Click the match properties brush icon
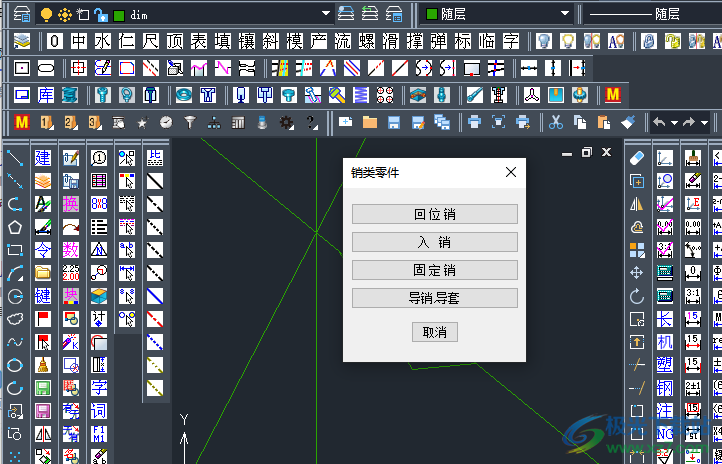Image resolution: width=722 pixels, height=464 pixels. (x=628, y=122)
